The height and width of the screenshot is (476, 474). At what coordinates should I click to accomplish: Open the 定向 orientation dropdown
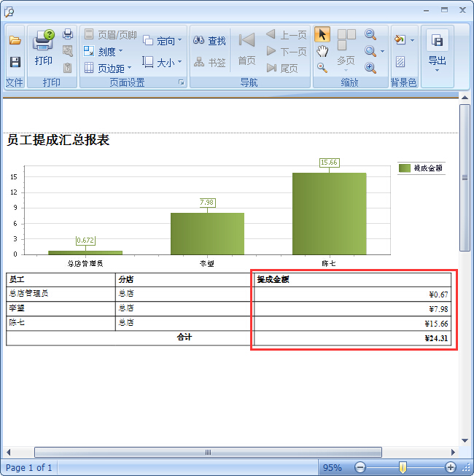[x=162, y=41]
